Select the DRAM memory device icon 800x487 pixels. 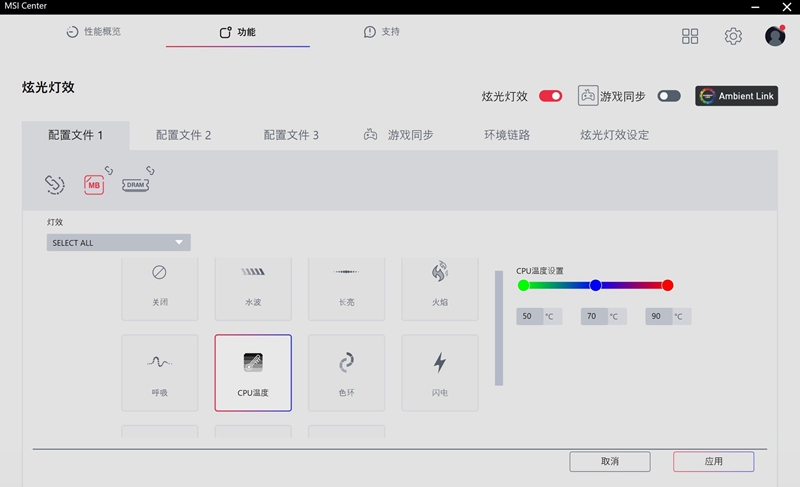tap(135, 185)
